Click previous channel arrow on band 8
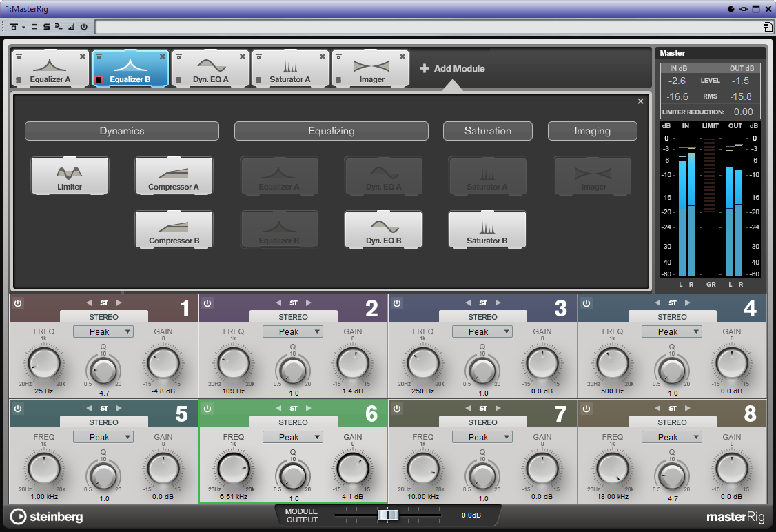 click(657, 408)
